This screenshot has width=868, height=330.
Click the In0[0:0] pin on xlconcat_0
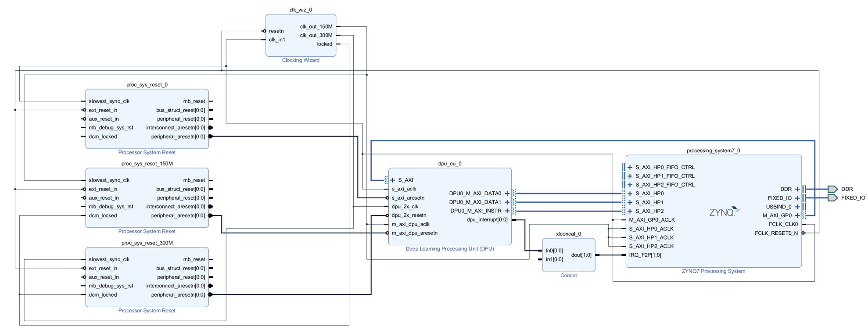554,251
